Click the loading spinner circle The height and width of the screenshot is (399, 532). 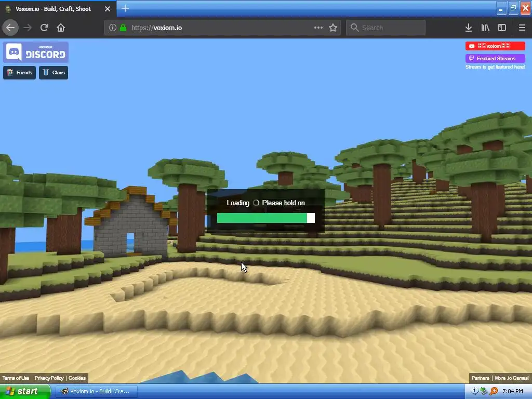tap(256, 203)
